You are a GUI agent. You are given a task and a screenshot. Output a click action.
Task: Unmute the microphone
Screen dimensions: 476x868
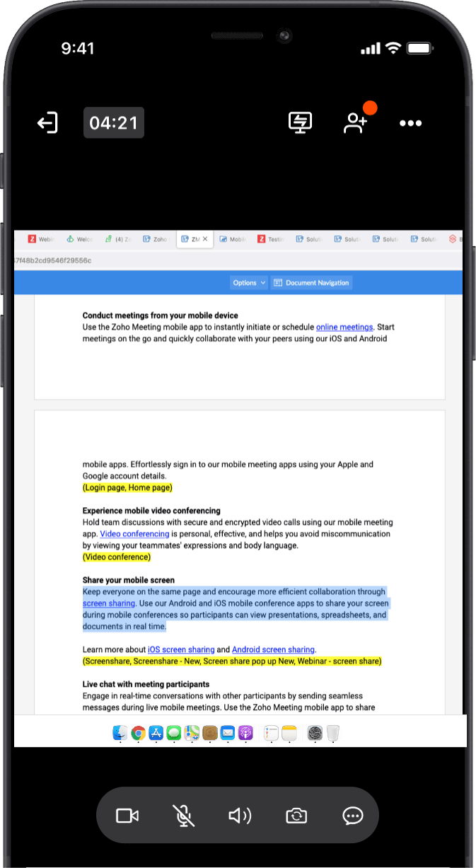coord(184,816)
